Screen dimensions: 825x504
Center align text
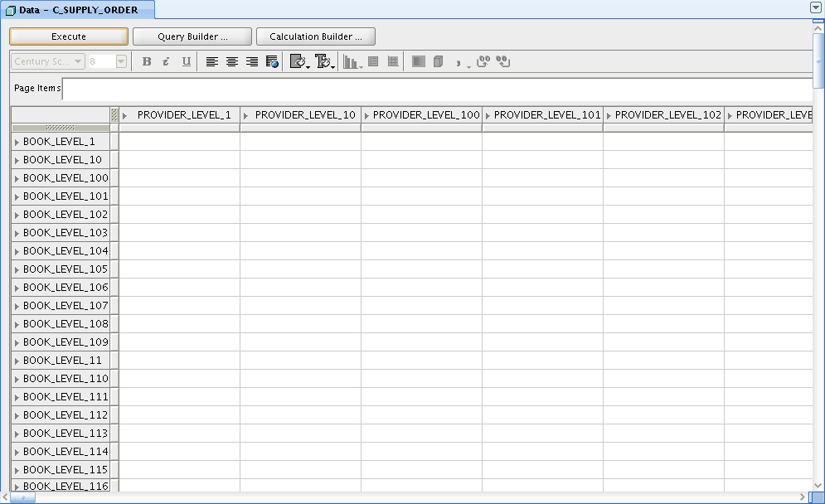(232, 61)
